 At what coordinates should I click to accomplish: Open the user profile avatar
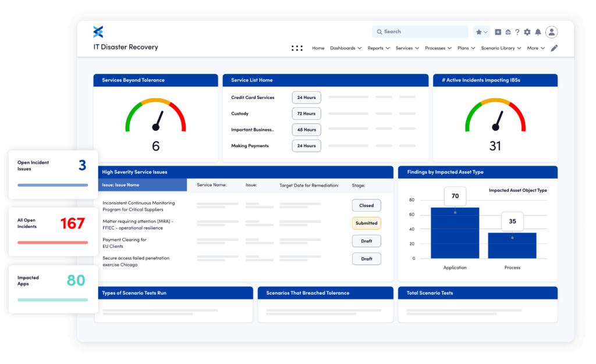[x=552, y=32]
